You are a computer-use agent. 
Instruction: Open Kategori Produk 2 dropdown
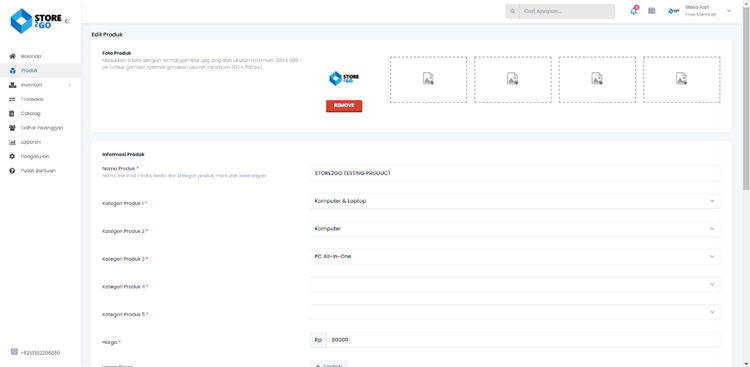tap(515, 229)
